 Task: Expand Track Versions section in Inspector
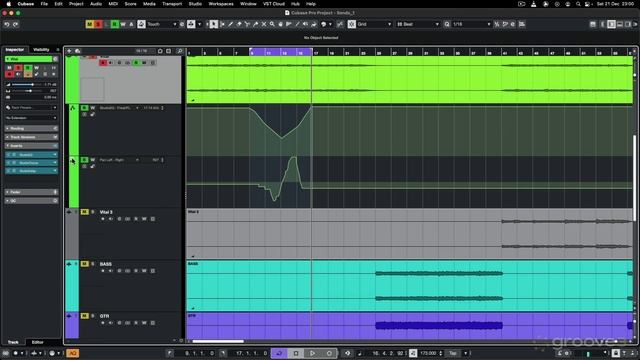(x=31, y=137)
